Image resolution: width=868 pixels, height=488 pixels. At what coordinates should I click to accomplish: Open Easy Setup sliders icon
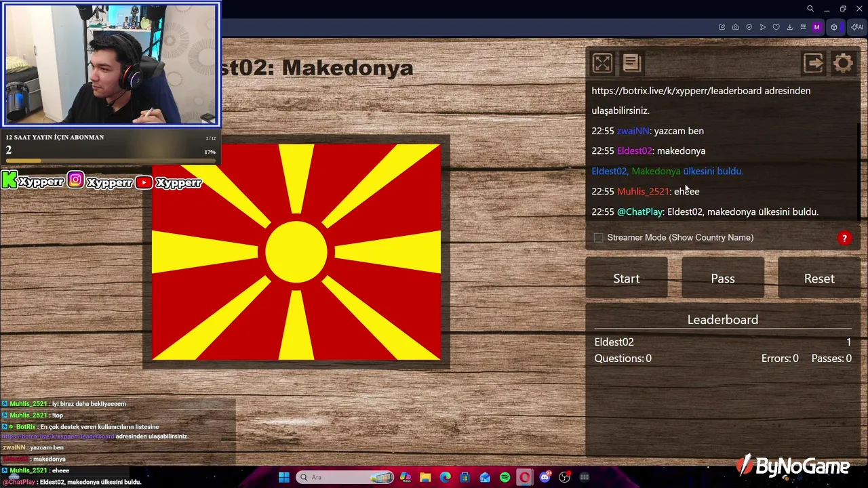click(804, 27)
